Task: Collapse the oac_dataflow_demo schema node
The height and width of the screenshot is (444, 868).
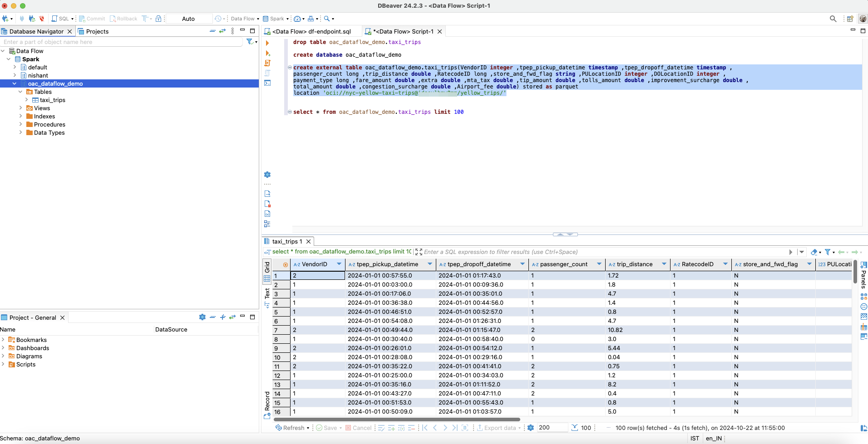Action: pos(15,83)
